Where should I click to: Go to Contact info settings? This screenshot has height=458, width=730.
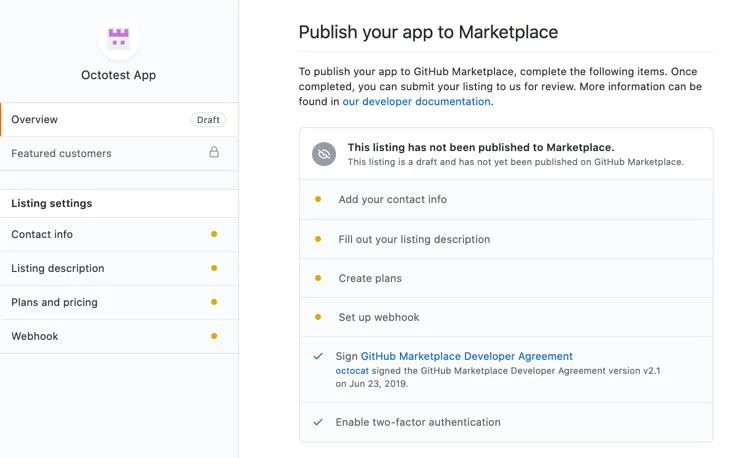tap(120, 234)
